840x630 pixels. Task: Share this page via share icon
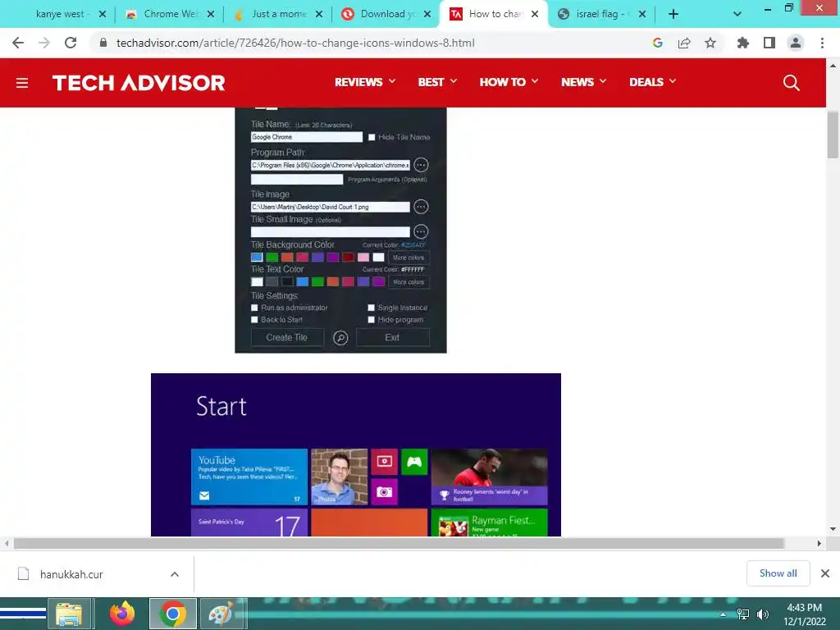tap(684, 43)
